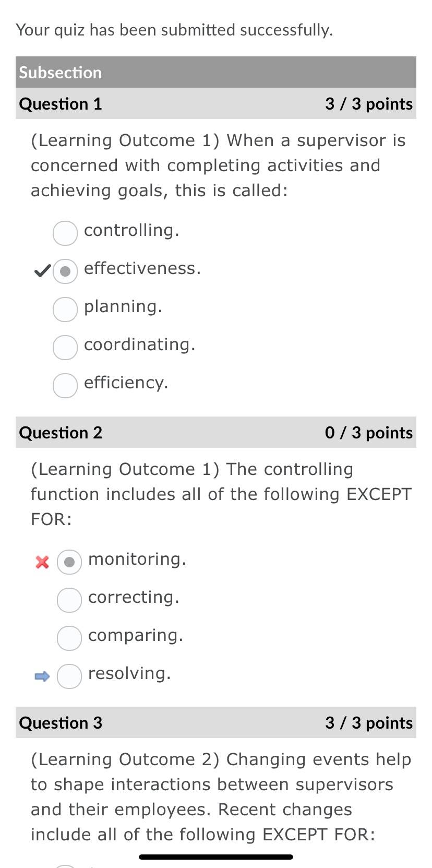Select the resolving radio option

[x=69, y=676]
